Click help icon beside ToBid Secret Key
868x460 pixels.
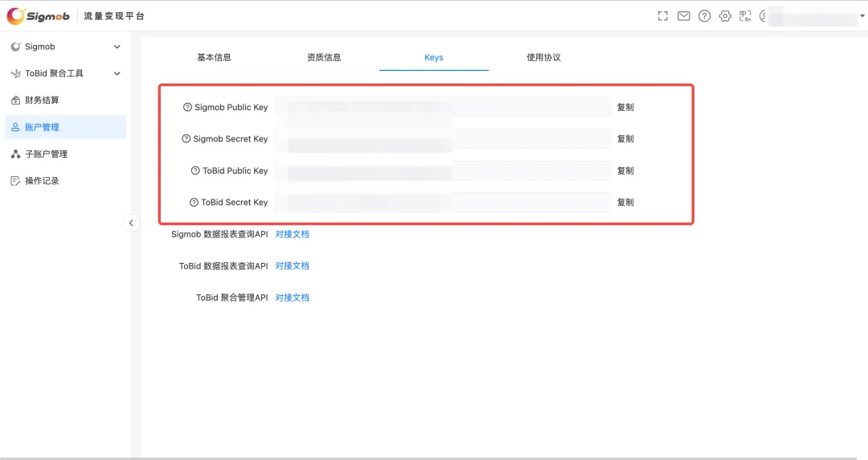(x=194, y=203)
